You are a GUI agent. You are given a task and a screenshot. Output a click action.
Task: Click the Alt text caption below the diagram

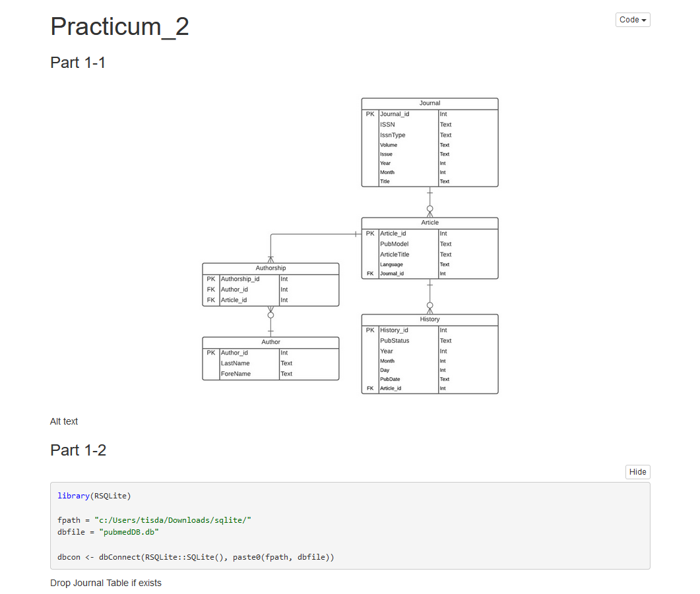coord(63,421)
